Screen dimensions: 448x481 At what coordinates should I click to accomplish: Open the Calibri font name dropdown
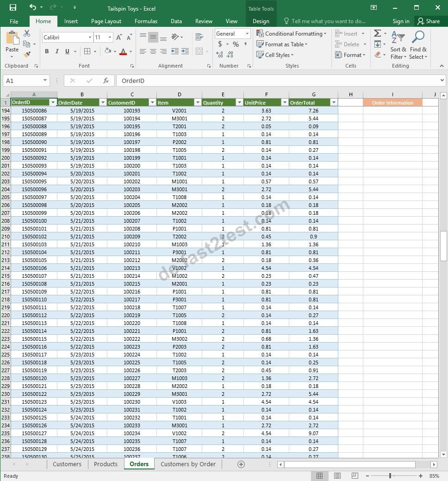[90, 37]
